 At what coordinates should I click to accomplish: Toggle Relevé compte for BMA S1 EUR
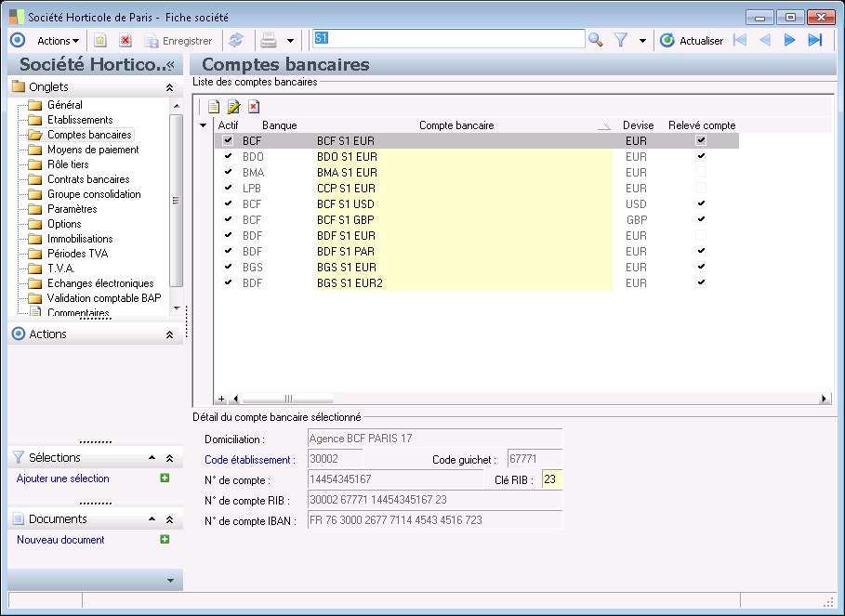tap(701, 173)
